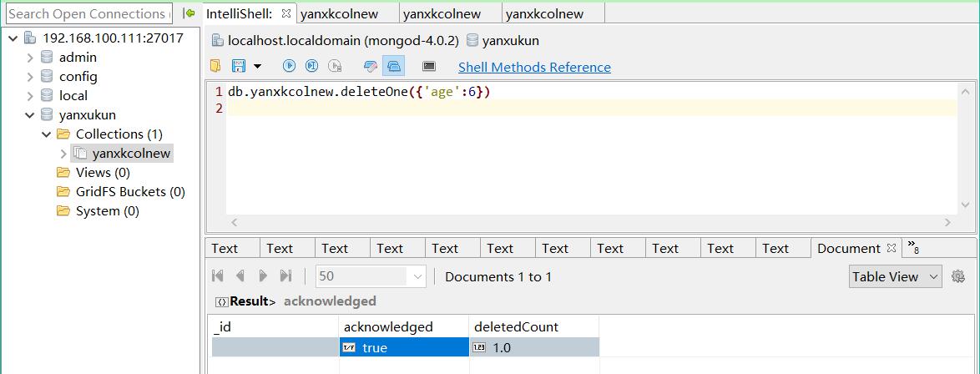Screen dimensions: 980x374
Task: Select the true cell in acknowledged column
Action: (x=404, y=348)
